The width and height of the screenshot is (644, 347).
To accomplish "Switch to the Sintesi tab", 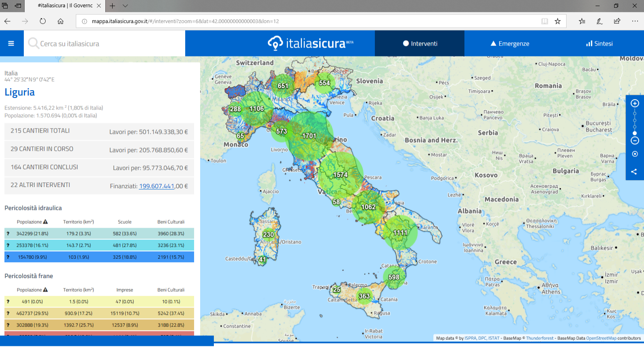I will point(599,44).
